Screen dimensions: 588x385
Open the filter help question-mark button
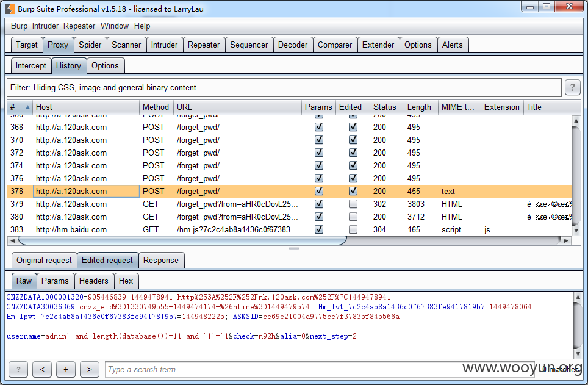[572, 87]
